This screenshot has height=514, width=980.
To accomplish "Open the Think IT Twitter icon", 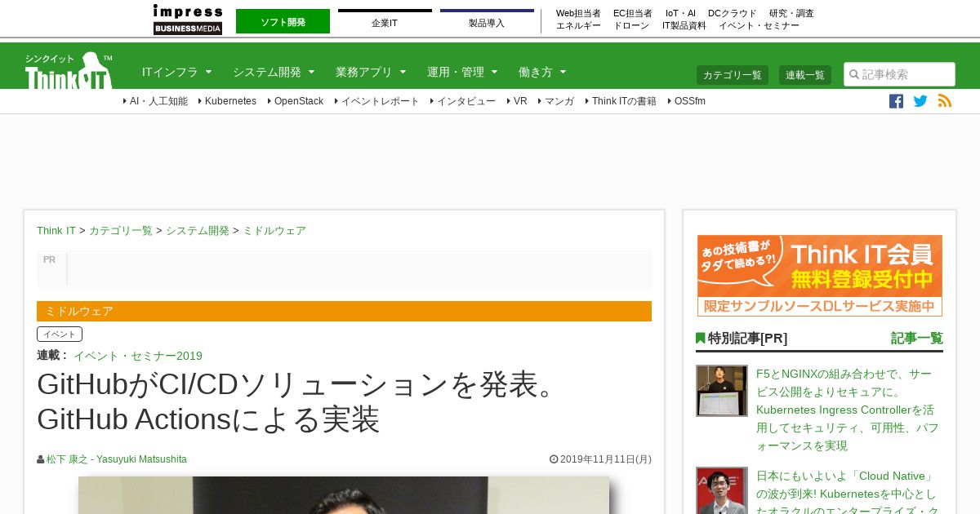I will tap(920, 101).
